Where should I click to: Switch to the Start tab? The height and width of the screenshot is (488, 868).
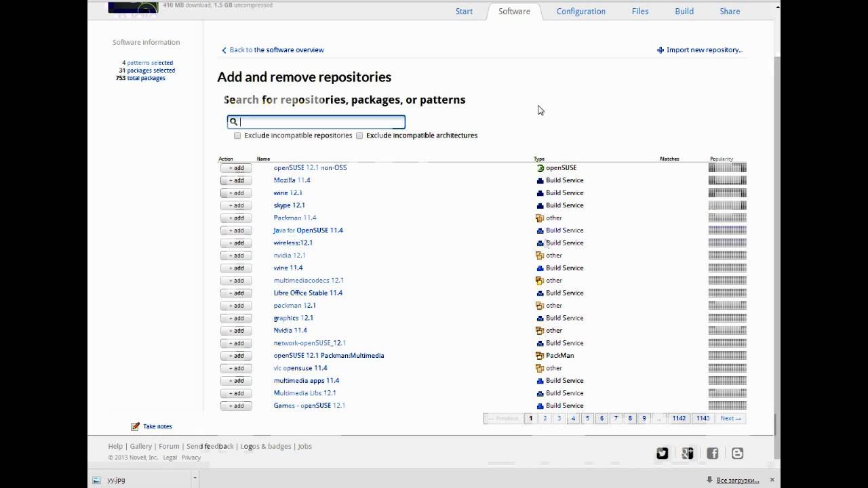[465, 12]
